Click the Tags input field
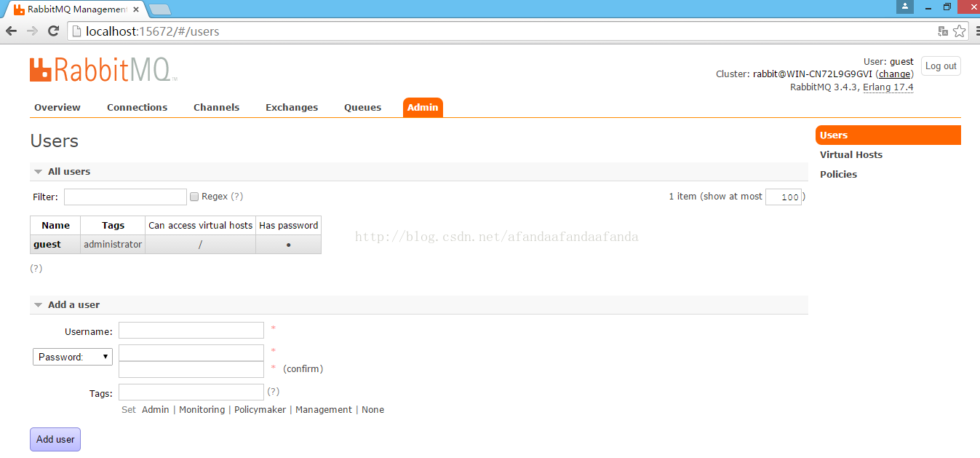The image size is (980, 458). (191, 392)
